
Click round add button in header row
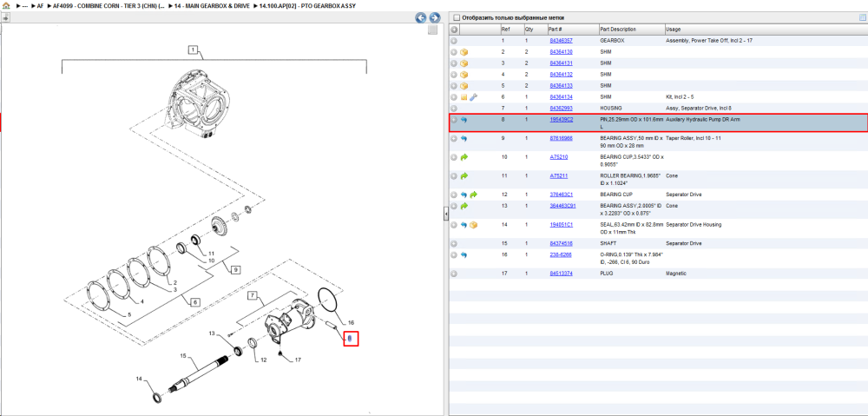click(454, 30)
